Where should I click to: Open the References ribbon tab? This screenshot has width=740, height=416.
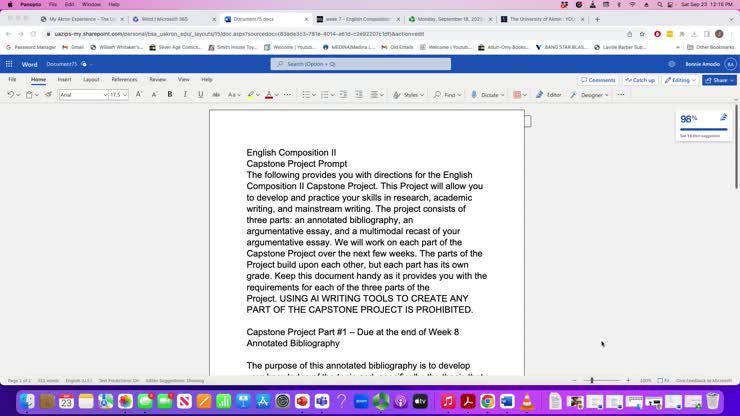click(x=124, y=79)
